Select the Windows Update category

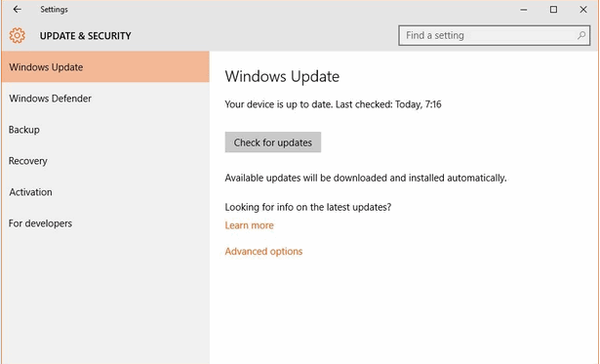[x=105, y=67]
